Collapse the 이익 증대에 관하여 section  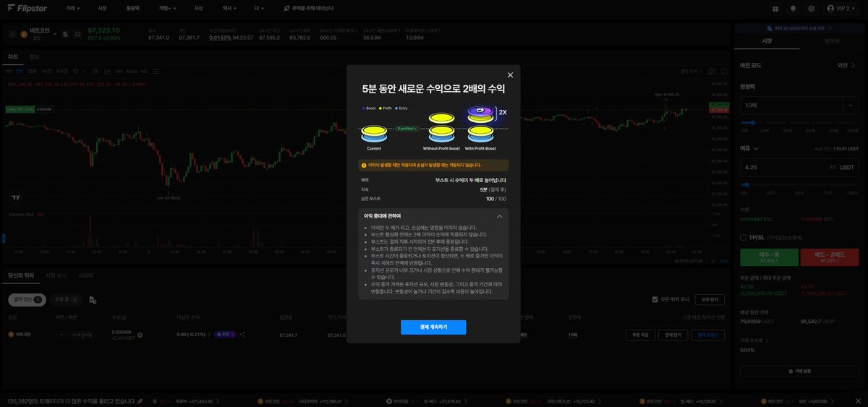pos(499,216)
